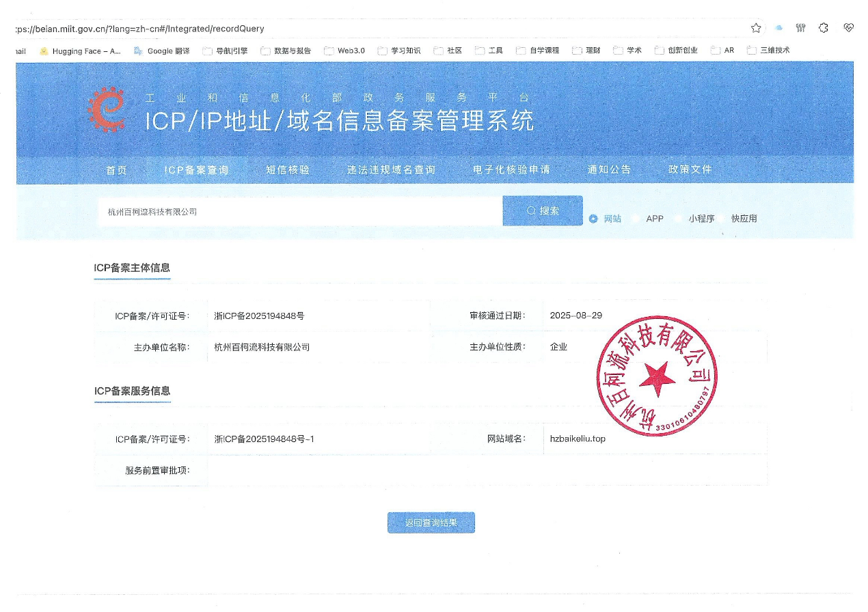Click the red gear MIIT logo
This screenshot has height=612, width=868.
(x=107, y=109)
